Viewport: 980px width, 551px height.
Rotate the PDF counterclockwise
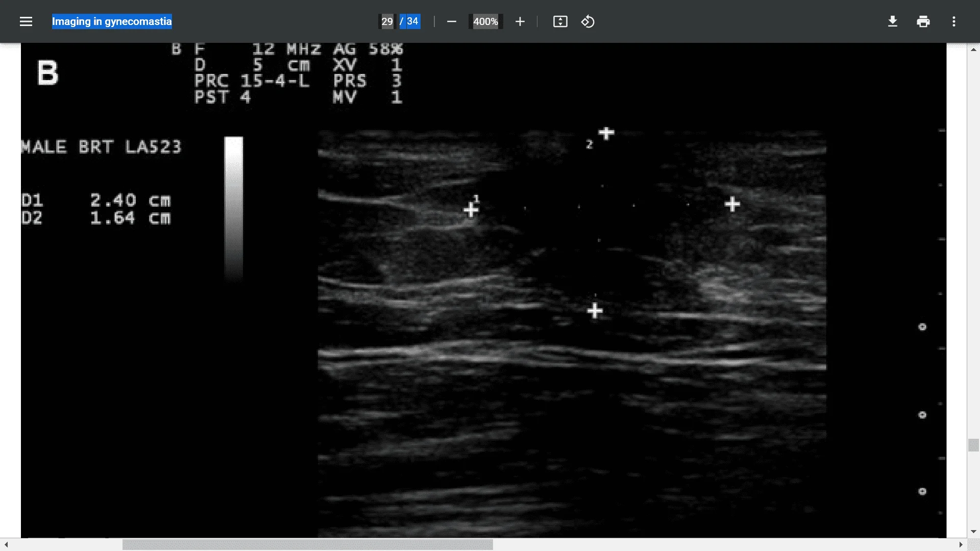(x=587, y=21)
